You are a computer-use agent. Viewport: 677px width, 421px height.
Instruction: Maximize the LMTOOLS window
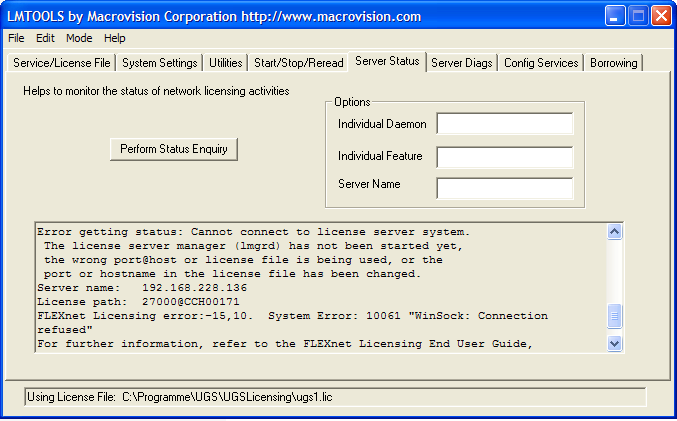[x=638, y=16]
